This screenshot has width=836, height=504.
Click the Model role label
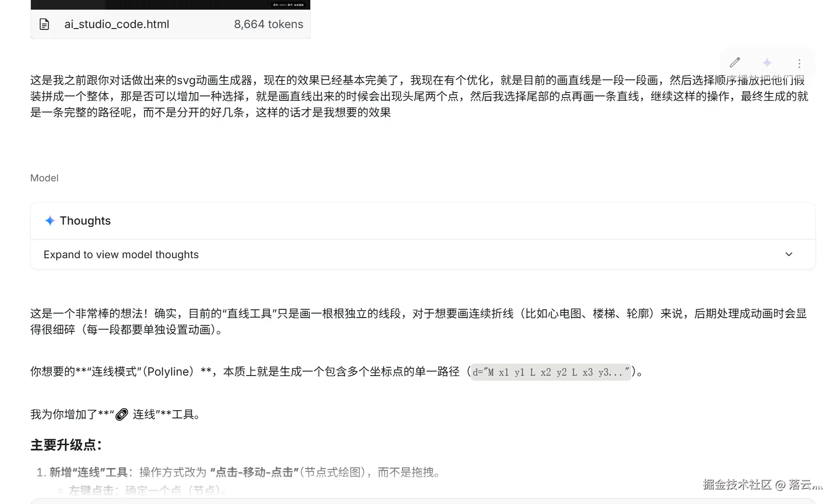44,178
